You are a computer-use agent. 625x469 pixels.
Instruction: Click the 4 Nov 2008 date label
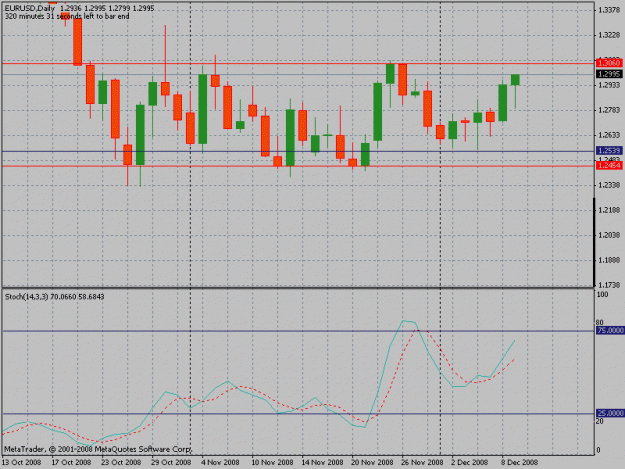[x=220, y=462]
